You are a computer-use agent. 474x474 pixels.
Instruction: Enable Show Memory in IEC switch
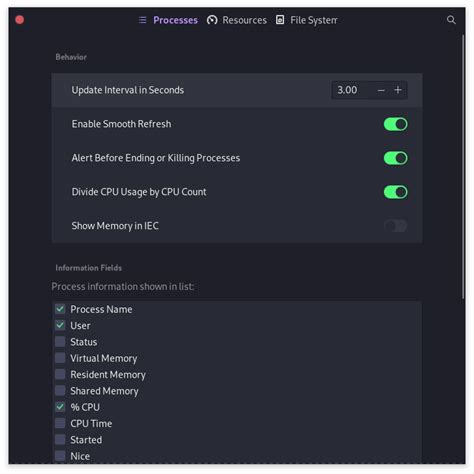click(x=395, y=226)
